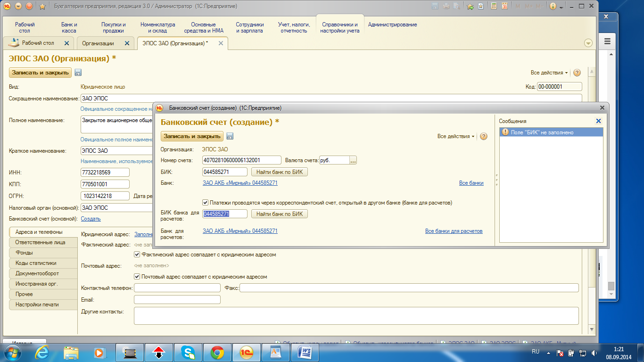Click the save diskette icon in title bar
Screen dimensions: 644x362
[434, 7]
